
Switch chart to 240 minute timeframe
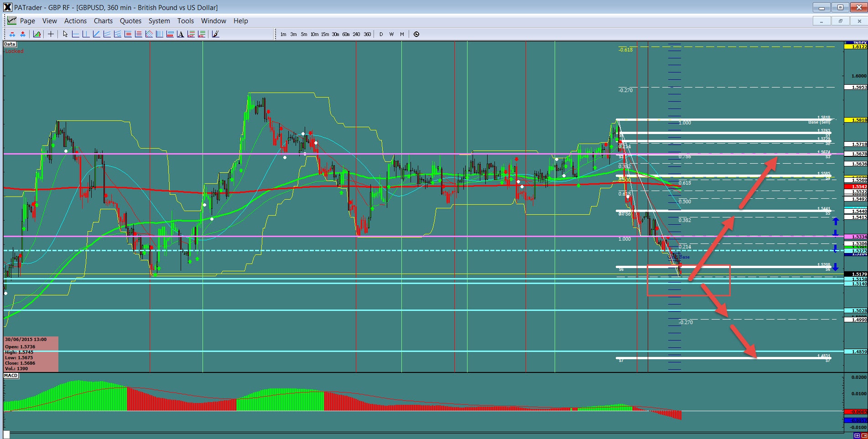click(356, 34)
